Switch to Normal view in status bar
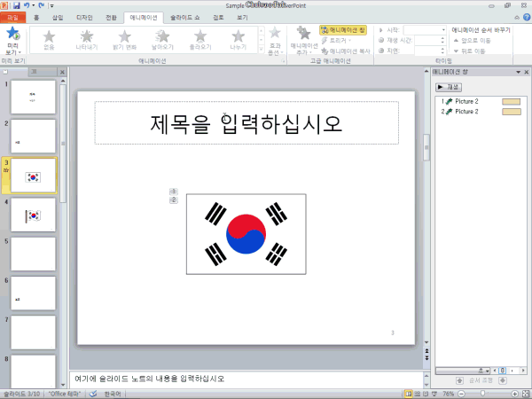 click(x=409, y=394)
